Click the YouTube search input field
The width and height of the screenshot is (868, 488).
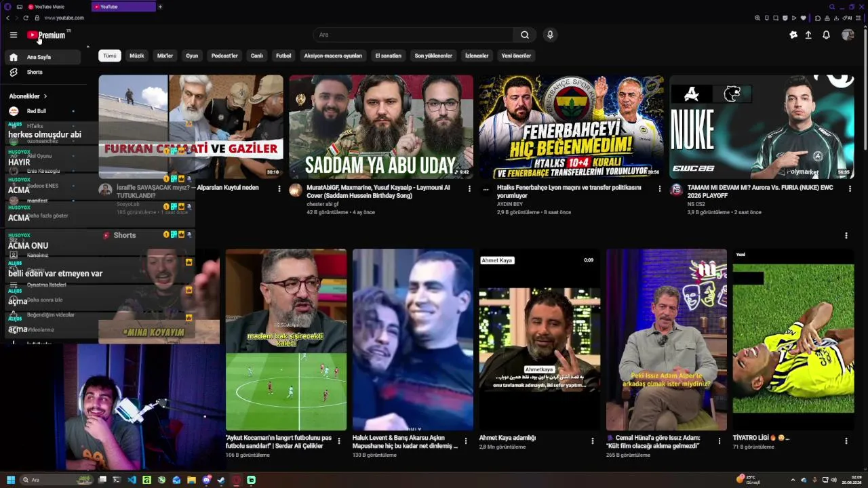coord(413,35)
